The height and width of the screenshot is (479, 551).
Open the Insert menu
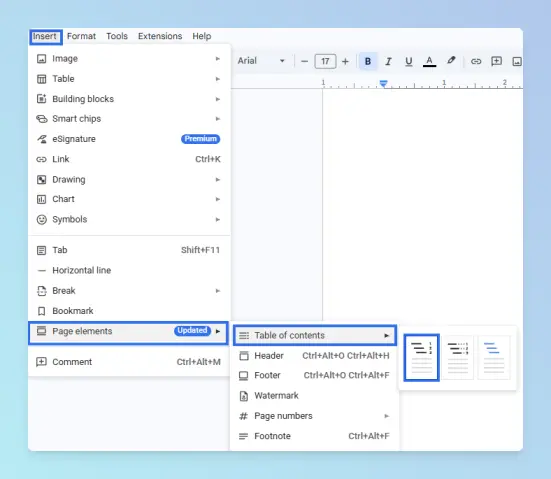point(45,36)
